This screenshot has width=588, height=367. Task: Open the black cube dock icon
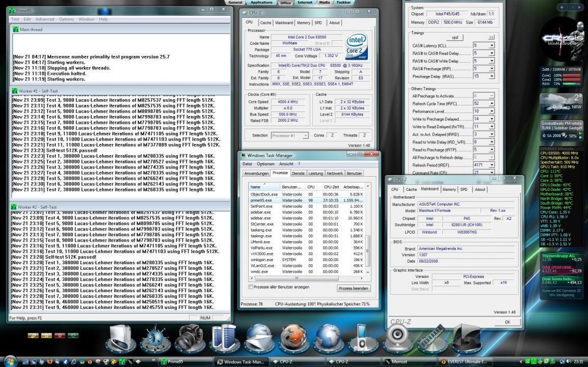pos(467,338)
